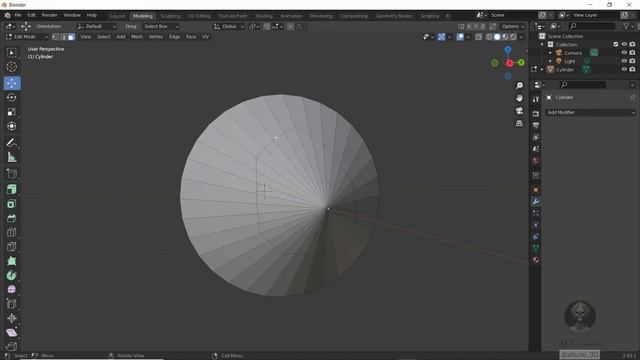This screenshot has width=640, height=360.
Task: Toggle snapping magnet icon
Action: coord(267,27)
